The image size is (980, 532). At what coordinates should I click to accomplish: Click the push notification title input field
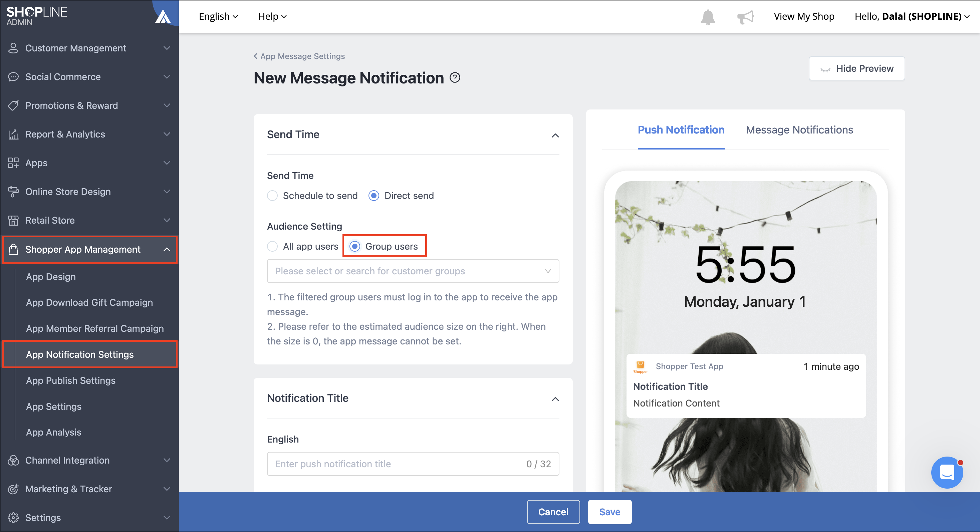click(x=413, y=464)
